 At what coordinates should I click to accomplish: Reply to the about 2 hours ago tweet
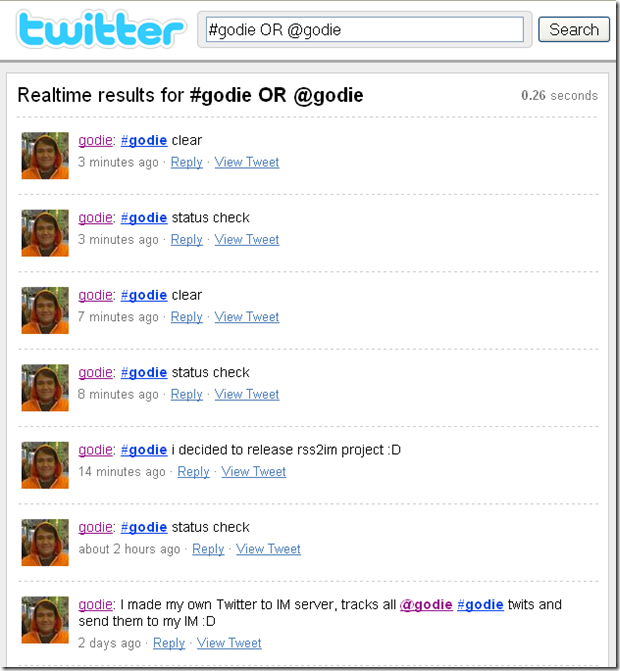coord(208,549)
